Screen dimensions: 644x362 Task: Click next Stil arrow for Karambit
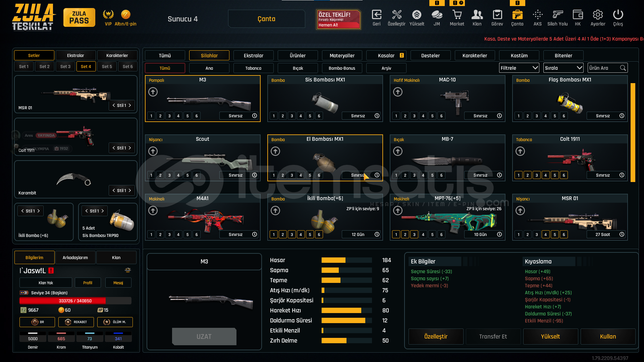click(130, 190)
